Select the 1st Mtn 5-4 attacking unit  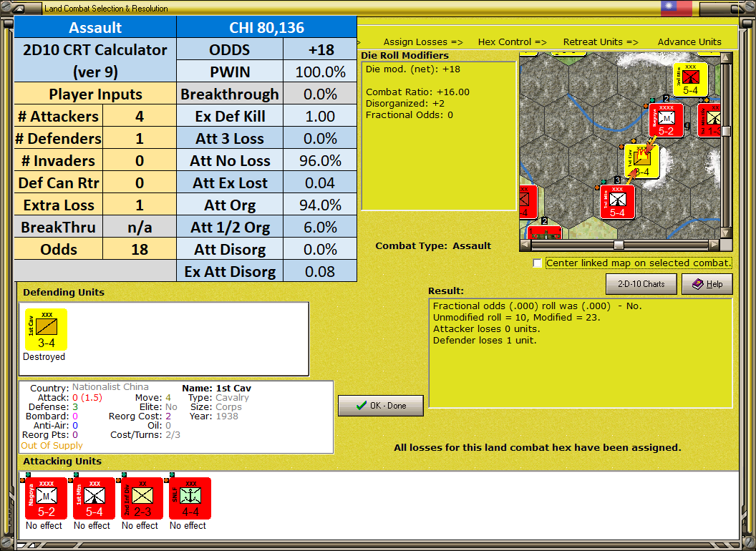point(94,499)
